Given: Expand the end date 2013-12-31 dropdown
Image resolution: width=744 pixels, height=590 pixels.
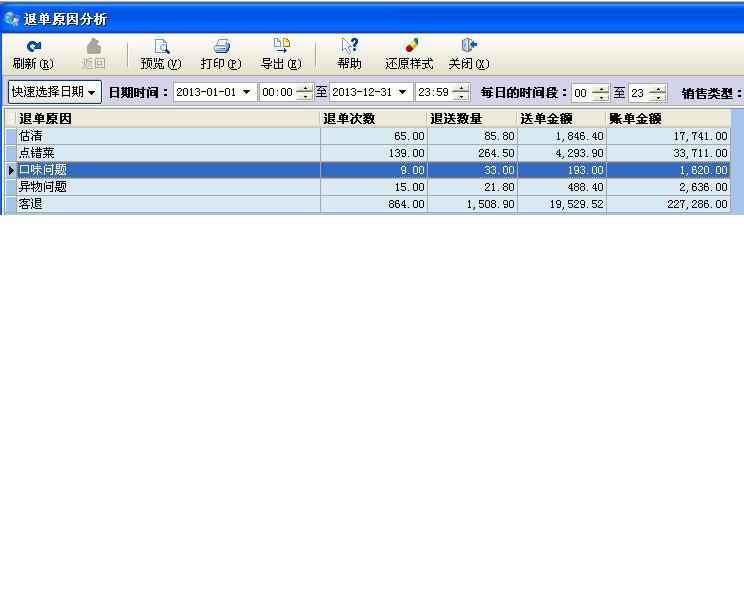Looking at the screenshot, I should tap(403, 92).
